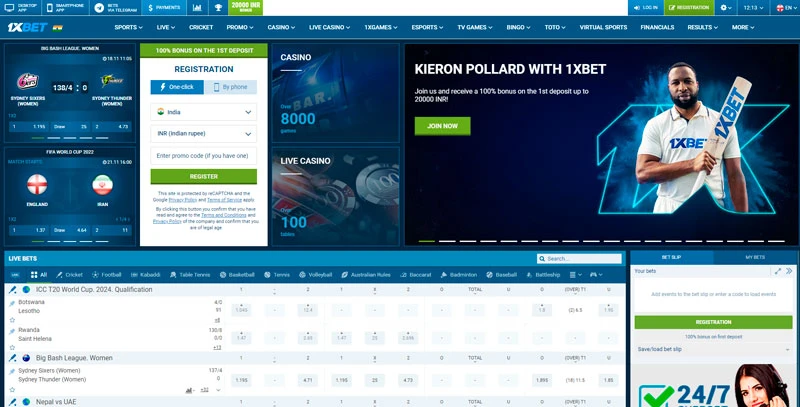Expand the bet slip with the arrows icon
The image size is (800, 407).
pyautogui.click(x=778, y=271)
